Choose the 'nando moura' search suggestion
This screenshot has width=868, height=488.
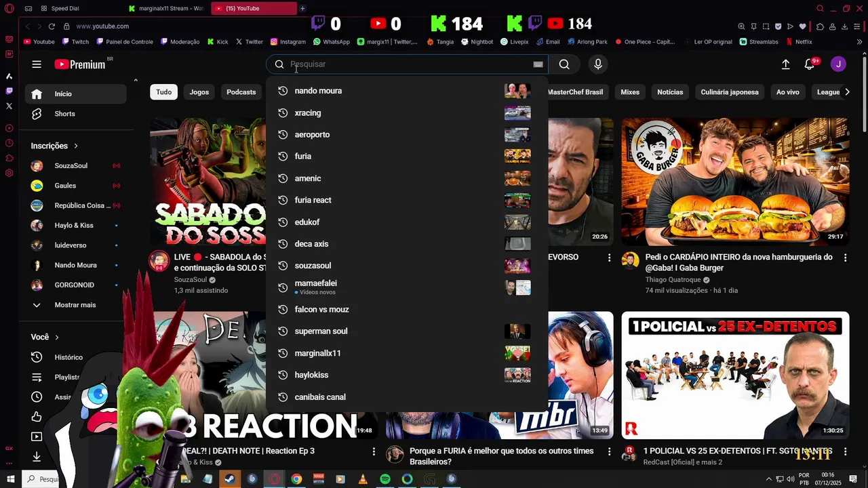[x=407, y=91]
